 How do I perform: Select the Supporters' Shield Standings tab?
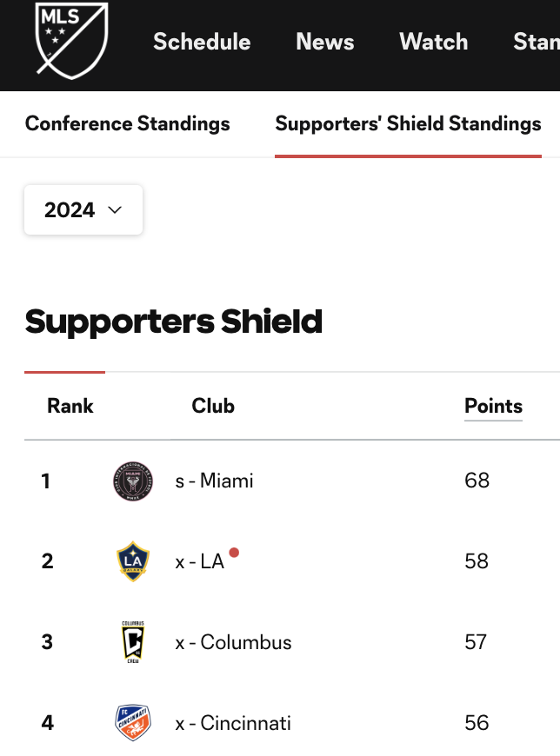coord(408,123)
